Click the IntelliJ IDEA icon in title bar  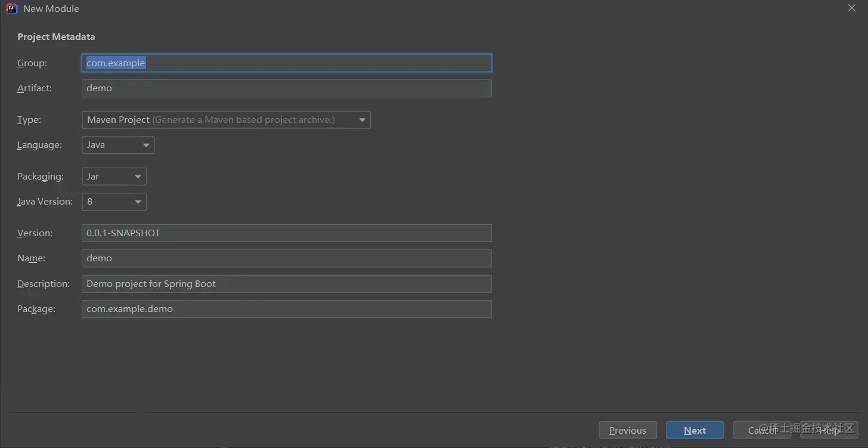(11, 8)
